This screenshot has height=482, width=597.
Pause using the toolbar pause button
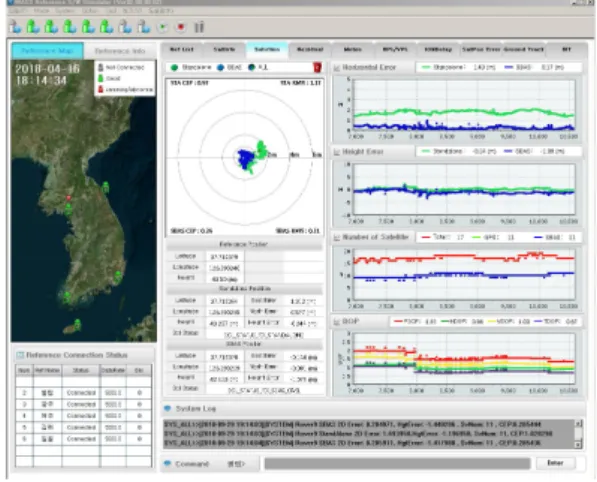coord(199,27)
